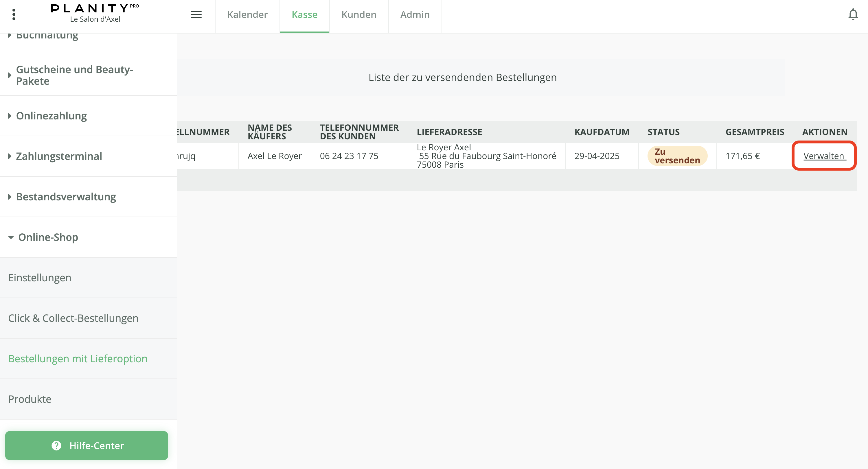Click the Zu versenden status badge
This screenshot has width=868, height=469.
pyautogui.click(x=677, y=156)
